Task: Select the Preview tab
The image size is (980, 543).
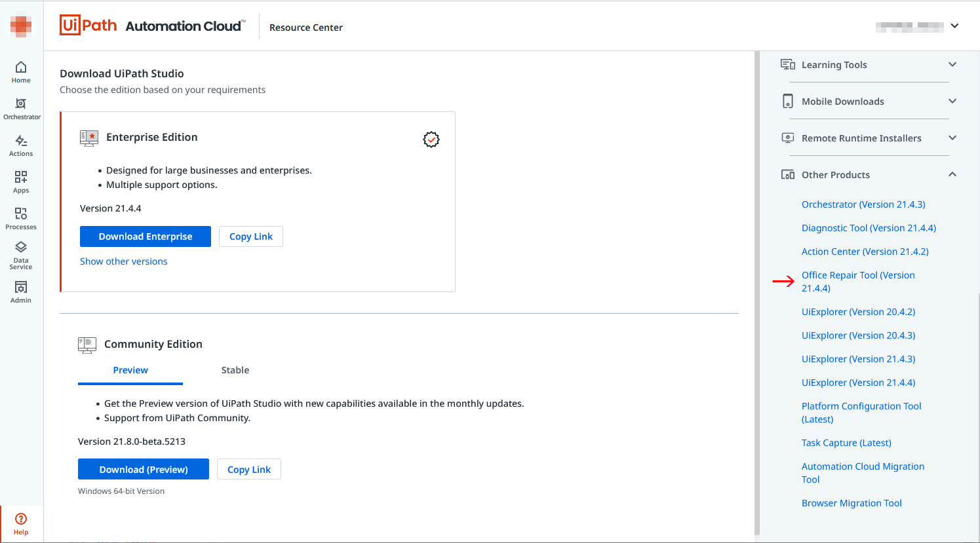Action: [130, 370]
